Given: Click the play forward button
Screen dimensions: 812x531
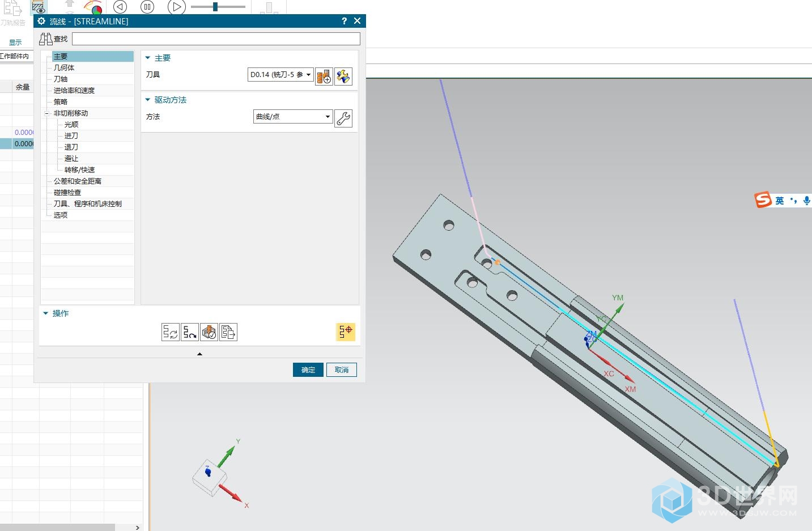Looking at the screenshot, I should [x=177, y=7].
